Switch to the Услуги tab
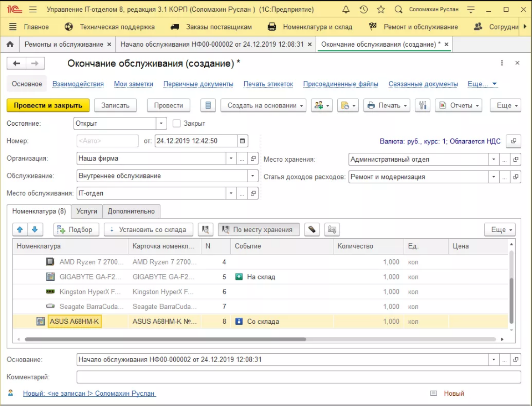 (86, 211)
